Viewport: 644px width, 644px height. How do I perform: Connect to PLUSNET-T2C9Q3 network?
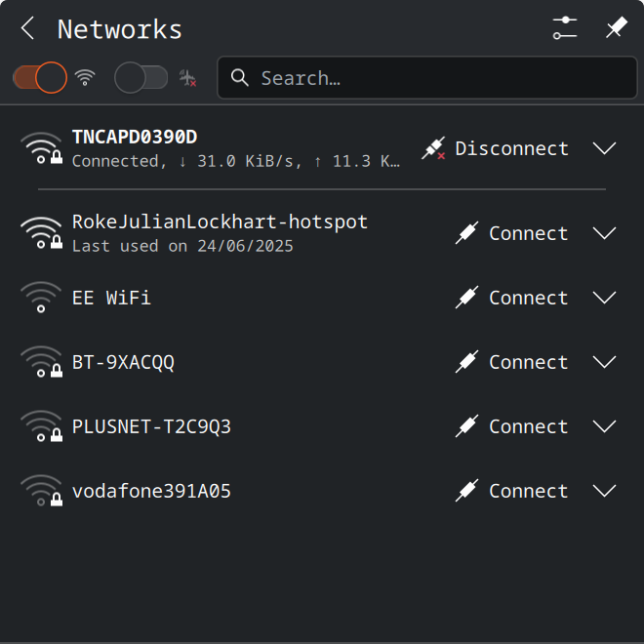(x=512, y=426)
